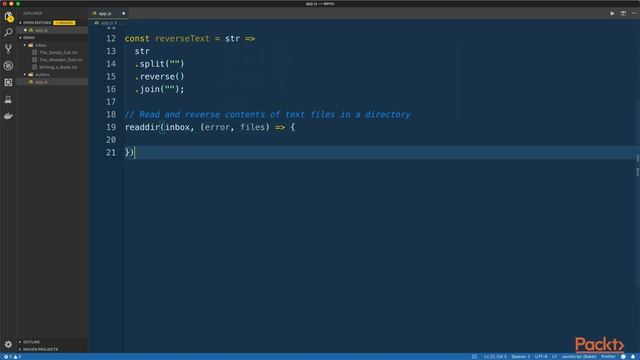This screenshot has width=640, height=360.
Task: Click the EXPLORER panel title
Action: [x=33, y=13]
